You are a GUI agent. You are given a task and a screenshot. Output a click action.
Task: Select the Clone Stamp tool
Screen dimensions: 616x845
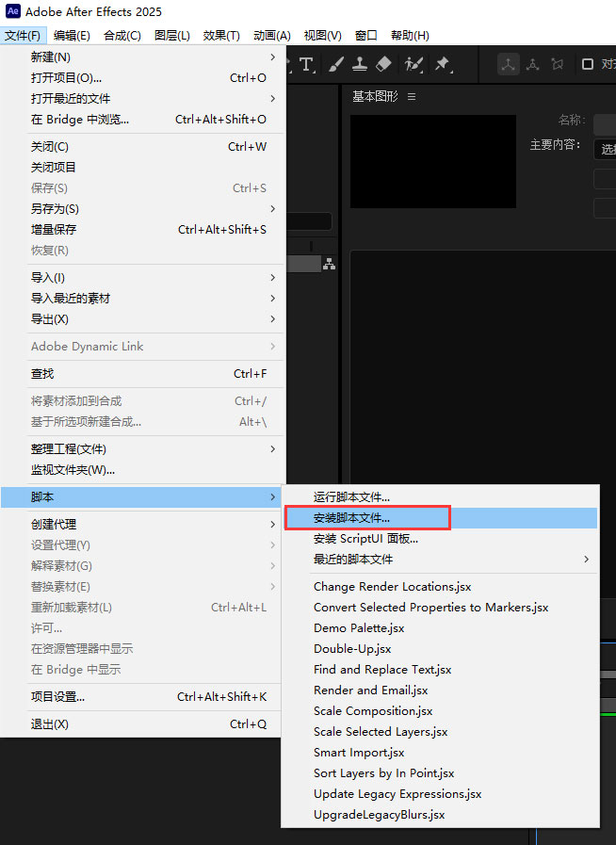pyautogui.click(x=360, y=65)
